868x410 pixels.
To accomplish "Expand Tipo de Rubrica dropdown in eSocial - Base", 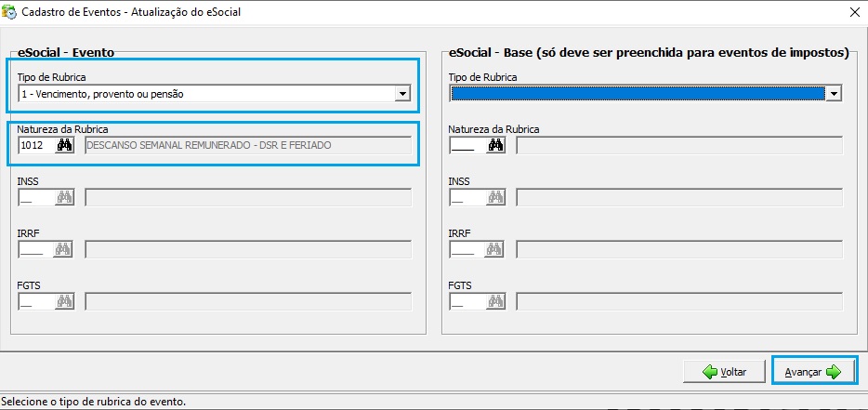I will coord(834,94).
